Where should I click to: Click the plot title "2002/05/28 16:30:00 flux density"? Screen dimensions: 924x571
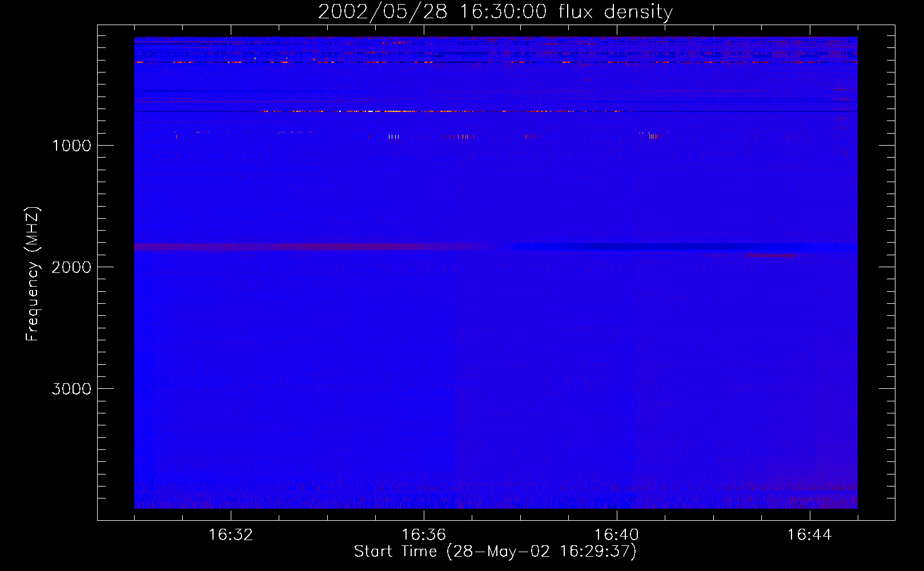coord(495,11)
